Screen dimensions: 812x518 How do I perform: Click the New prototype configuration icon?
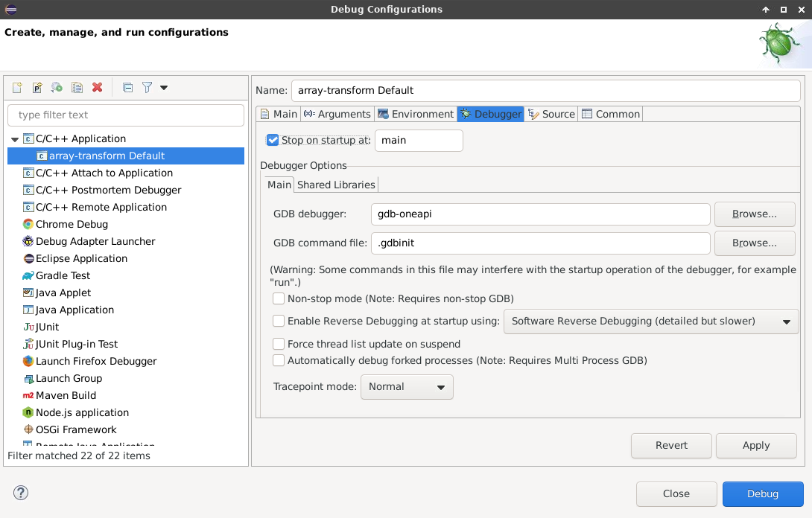point(37,88)
